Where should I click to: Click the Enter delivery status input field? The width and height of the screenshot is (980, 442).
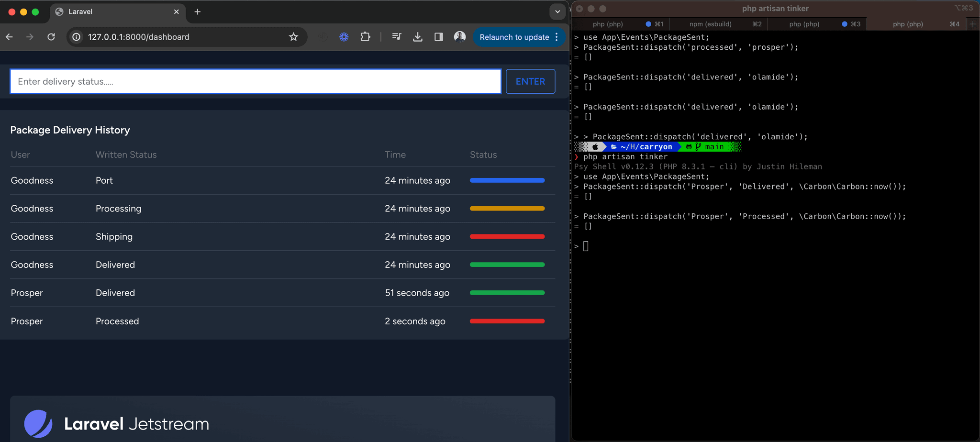[x=256, y=81]
